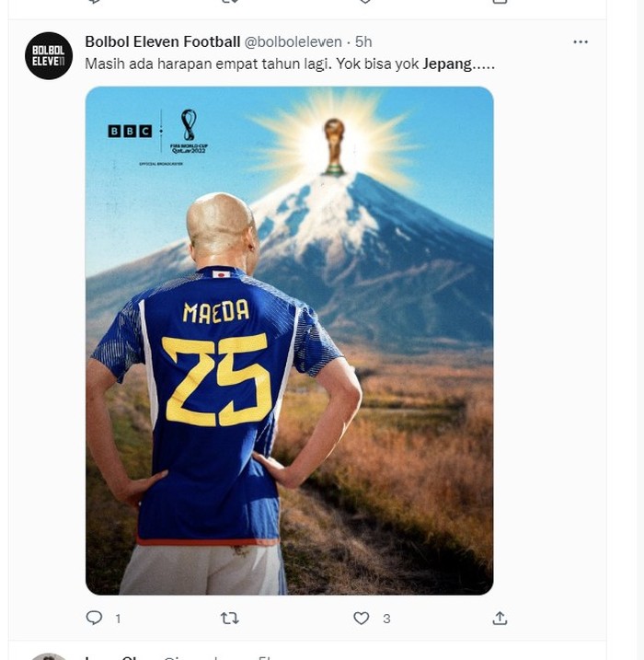Click the @bolboleleven handle
The height and width of the screenshot is (660, 644).
[292, 42]
